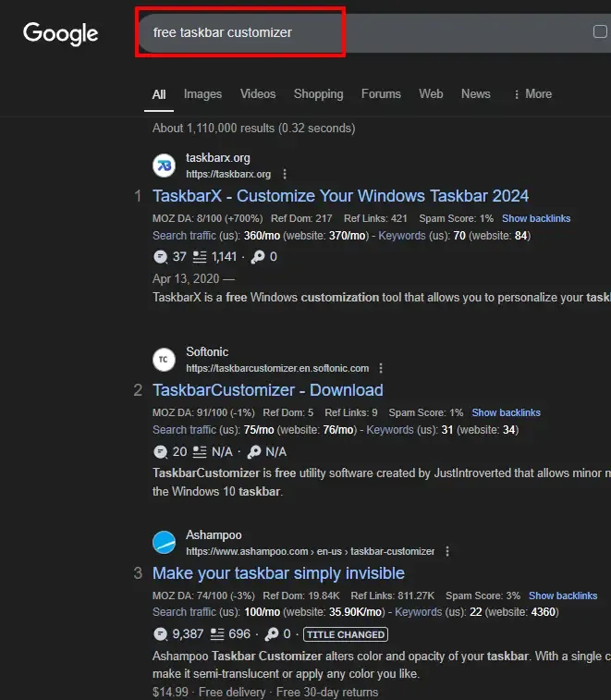Viewport: 611px width, 700px height.
Task: Click the Keywords link under TaskbarX result
Action: (402, 235)
